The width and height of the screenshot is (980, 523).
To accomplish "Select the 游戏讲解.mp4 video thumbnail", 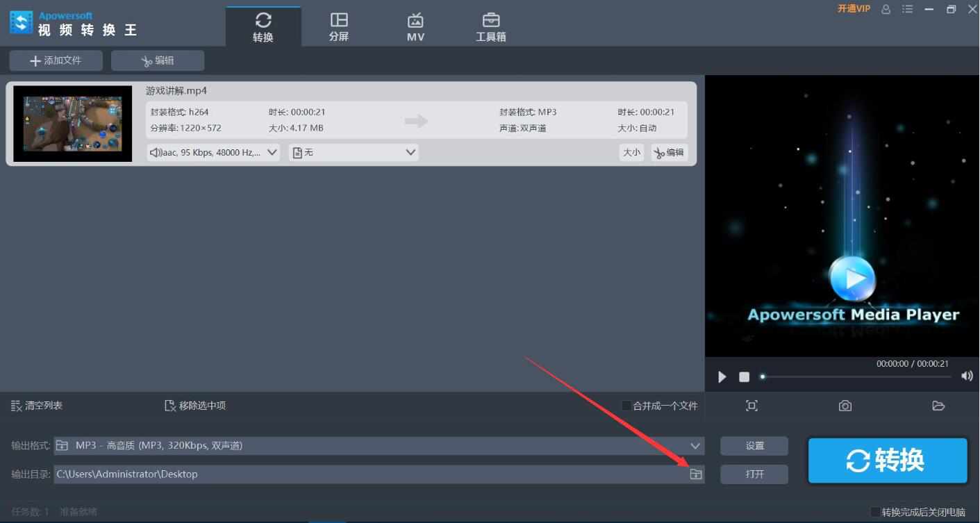I will pyautogui.click(x=73, y=124).
